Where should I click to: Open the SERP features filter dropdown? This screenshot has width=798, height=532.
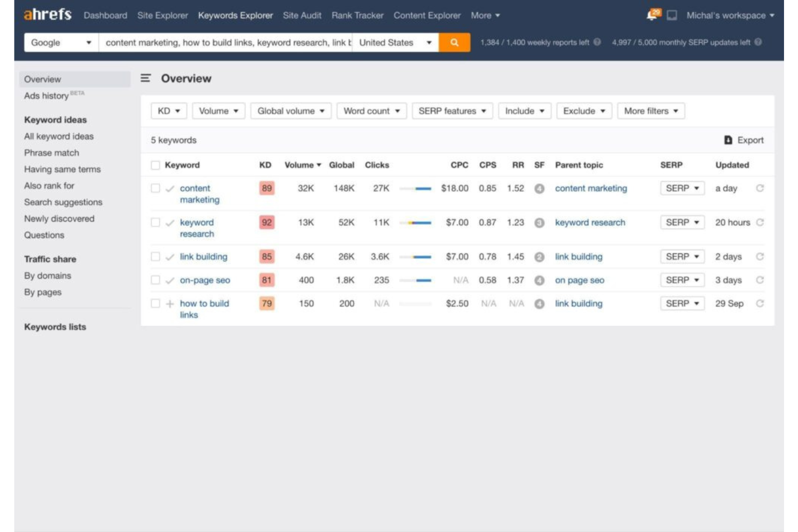point(452,111)
